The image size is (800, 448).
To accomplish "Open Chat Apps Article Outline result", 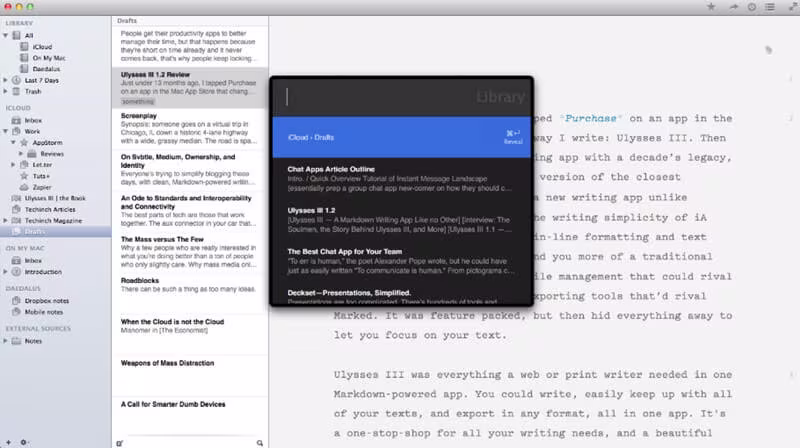I will click(x=402, y=179).
